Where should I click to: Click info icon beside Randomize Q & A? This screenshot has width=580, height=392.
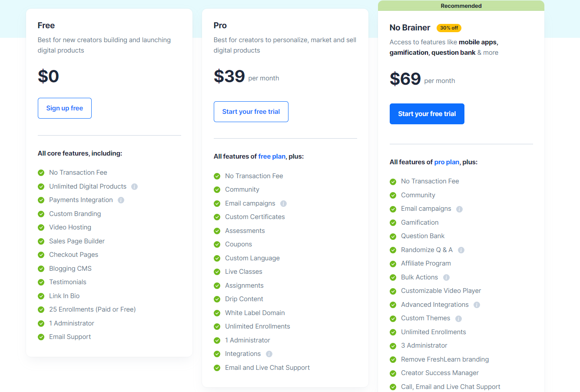(461, 250)
